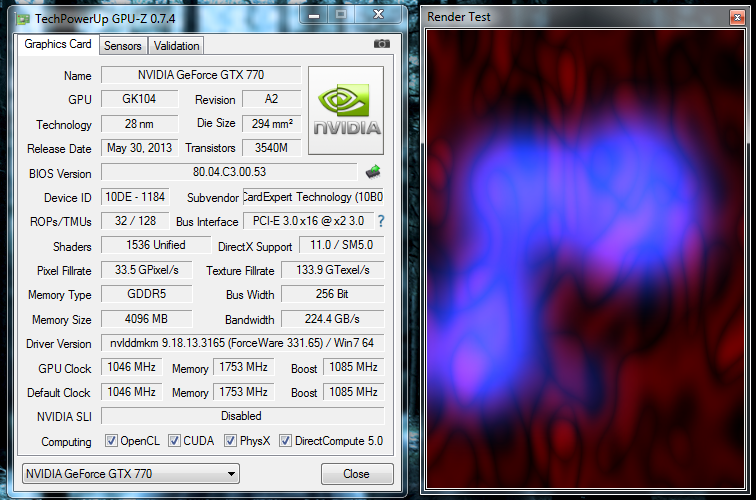Switch to the Sensors tab
This screenshot has height=500, width=756.
point(122,46)
